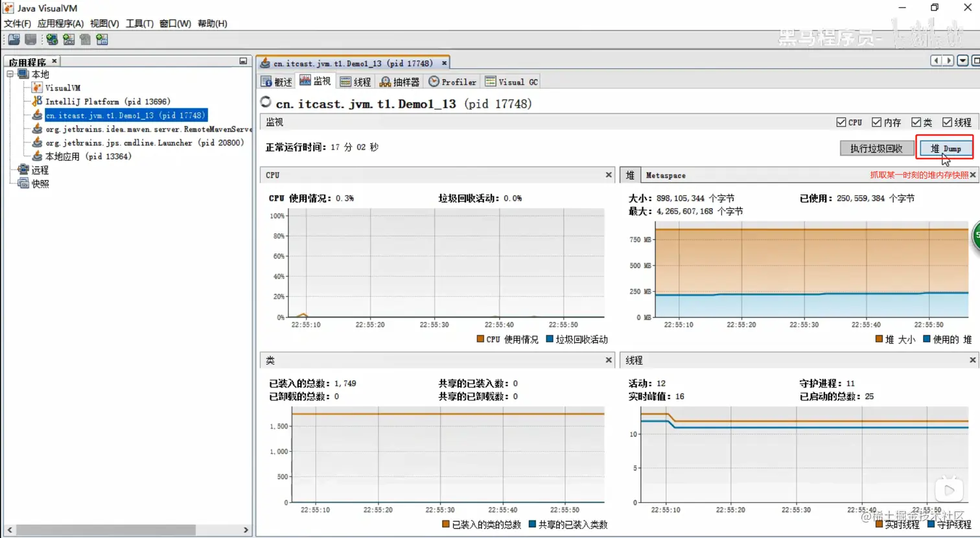
Task: Select the Metaspace chart tab
Action: (666, 175)
